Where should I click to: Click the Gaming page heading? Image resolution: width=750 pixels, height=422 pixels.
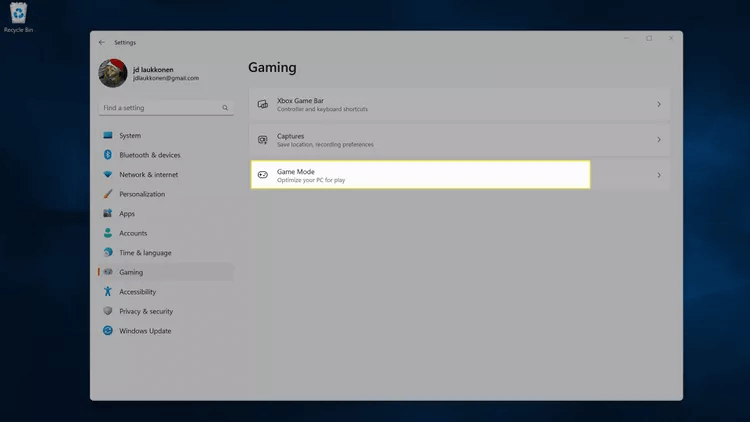click(x=272, y=67)
